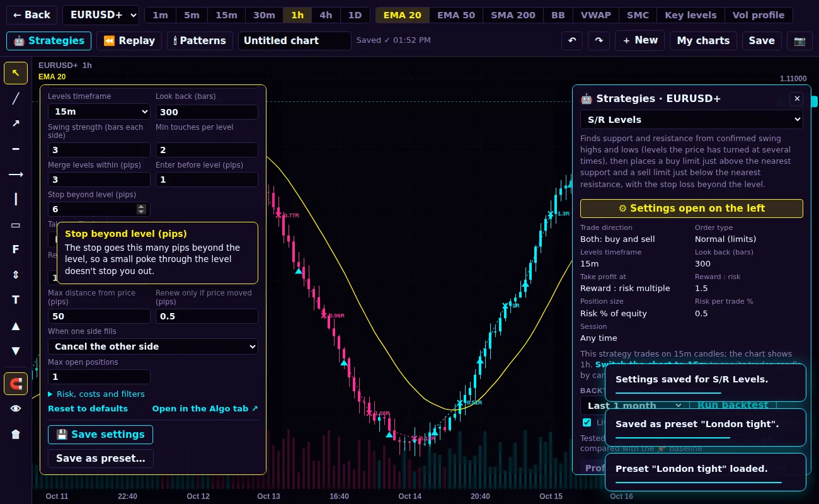Open the Levels timeframe dropdown
The image size is (819, 504).
99,112
